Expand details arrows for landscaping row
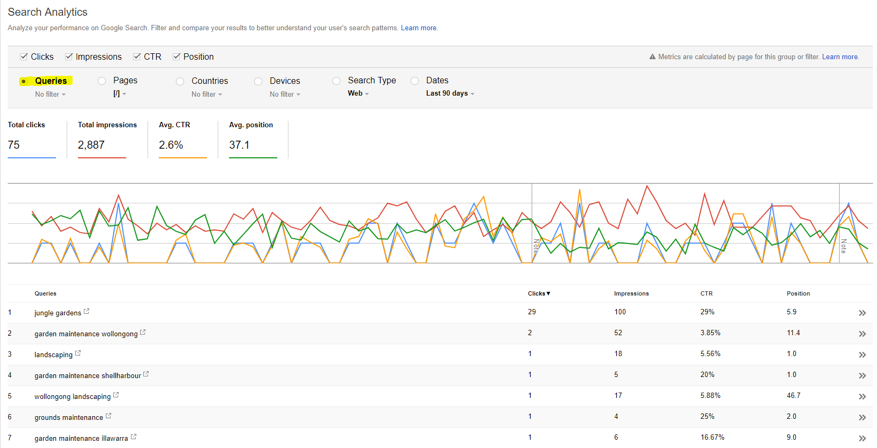The width and height of the screenshot is (877, 448). pyautogui.click(x=861, y=354)
